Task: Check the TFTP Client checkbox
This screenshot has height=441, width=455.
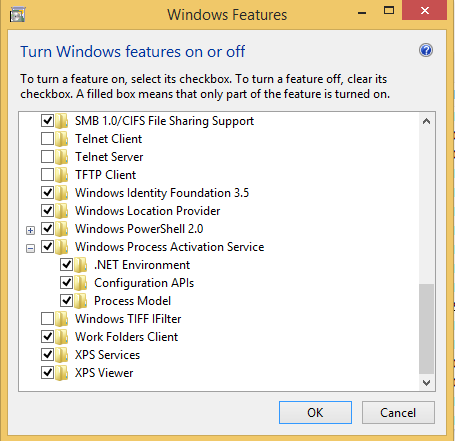Action: [x=47, y=175]
